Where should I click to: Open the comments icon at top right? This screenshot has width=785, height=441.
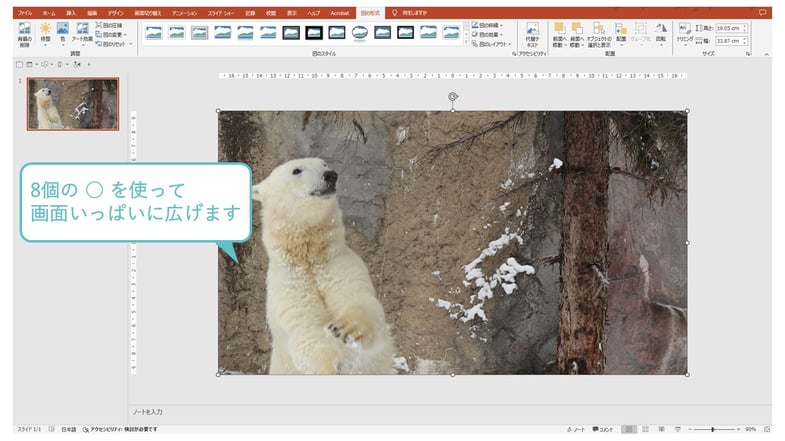click(762, 13)
